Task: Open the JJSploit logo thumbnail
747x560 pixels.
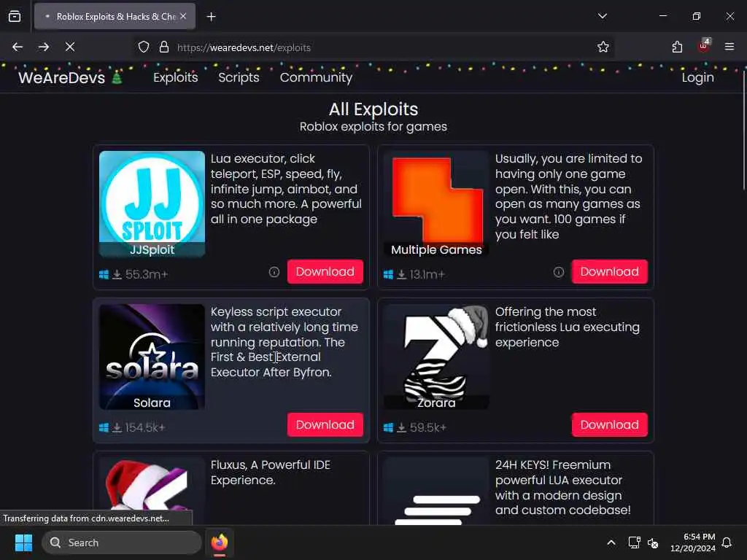Action: click(x=152, y=204)
